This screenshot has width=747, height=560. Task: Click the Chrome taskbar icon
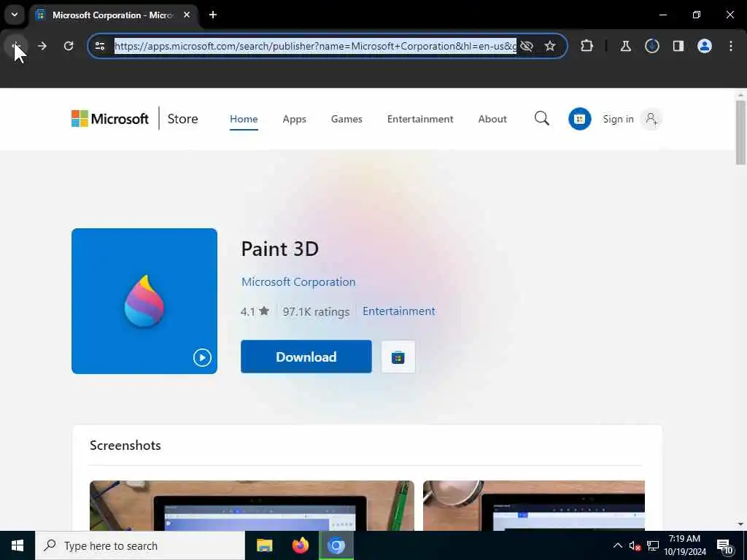click(x=336, y=545)
